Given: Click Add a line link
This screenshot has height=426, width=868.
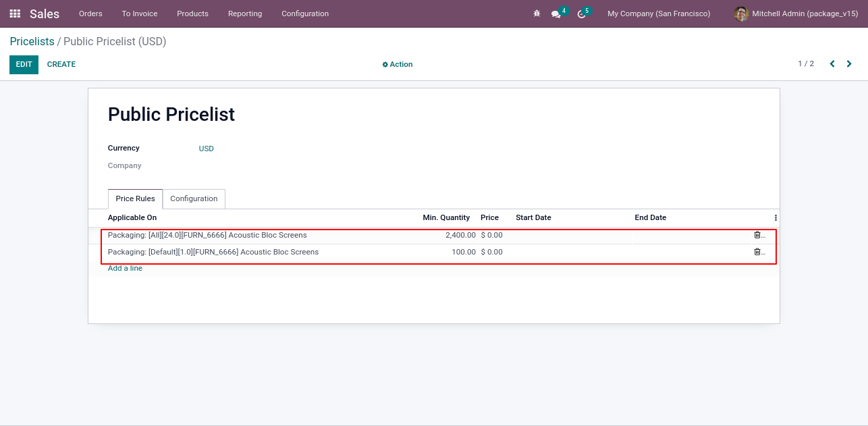Looking at the screenshot, I should point(125,268).
